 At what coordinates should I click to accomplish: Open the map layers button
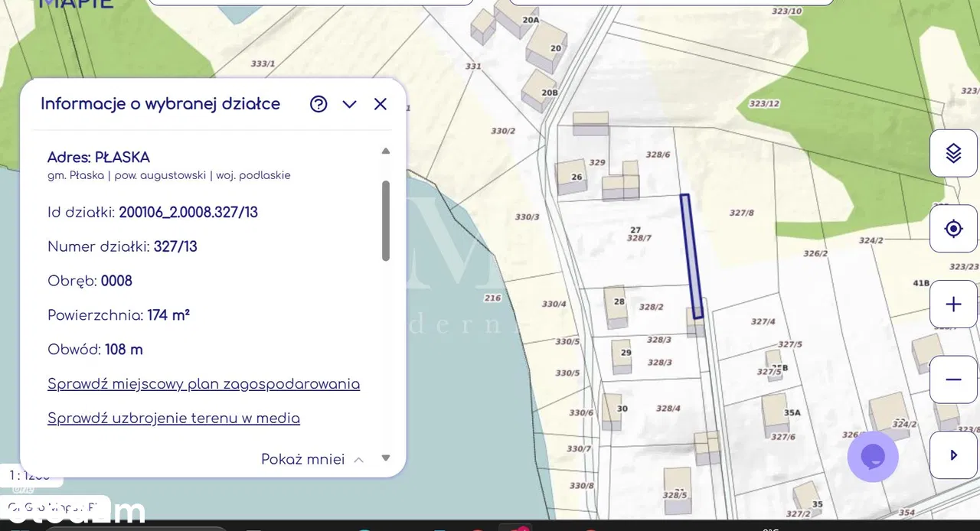pos(953,153)
